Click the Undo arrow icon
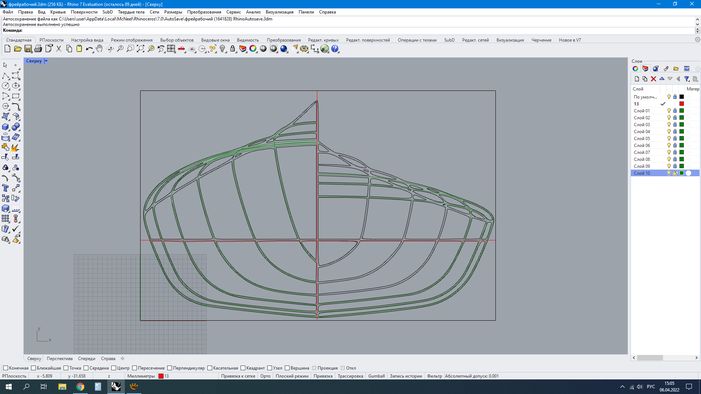Screen dimensions: 701x394 point(89,49)
